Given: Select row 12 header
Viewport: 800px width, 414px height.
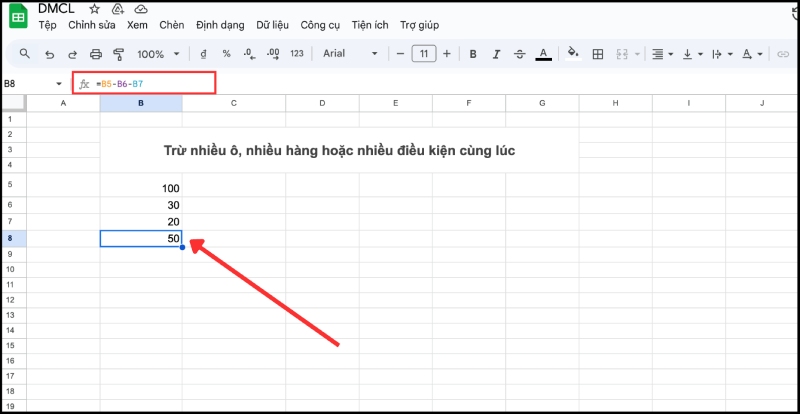Looking at the screenshot, I should [x=14, y=300].
